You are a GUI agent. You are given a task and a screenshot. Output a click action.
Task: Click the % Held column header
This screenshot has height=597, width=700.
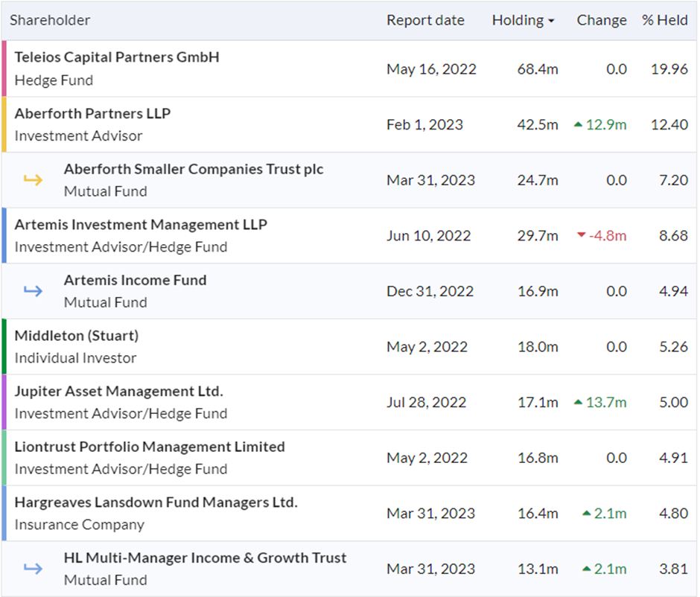click(665, 20)
